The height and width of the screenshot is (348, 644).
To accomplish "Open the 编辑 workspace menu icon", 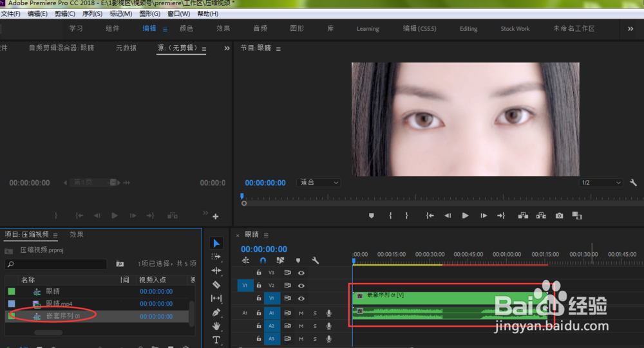I will tap(165, 29).
